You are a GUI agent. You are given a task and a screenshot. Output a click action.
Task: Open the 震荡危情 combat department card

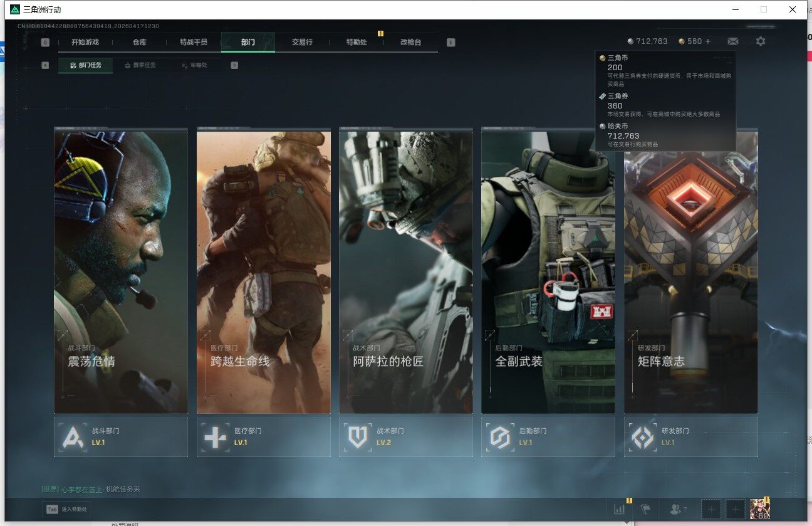point(121,272)
